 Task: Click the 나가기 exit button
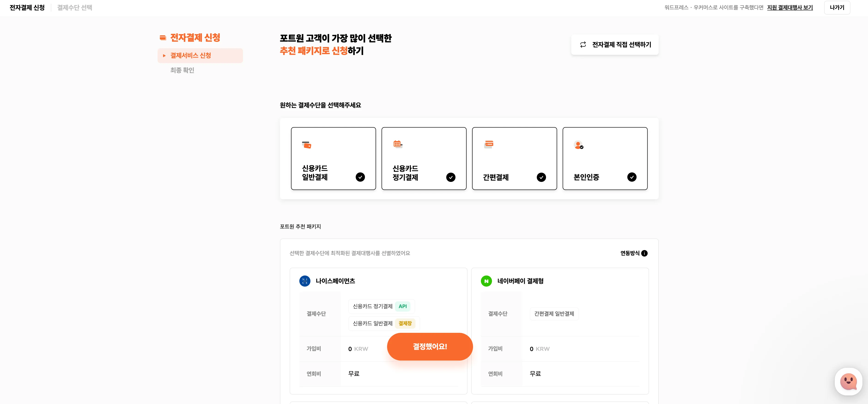(x=837, y=7)
